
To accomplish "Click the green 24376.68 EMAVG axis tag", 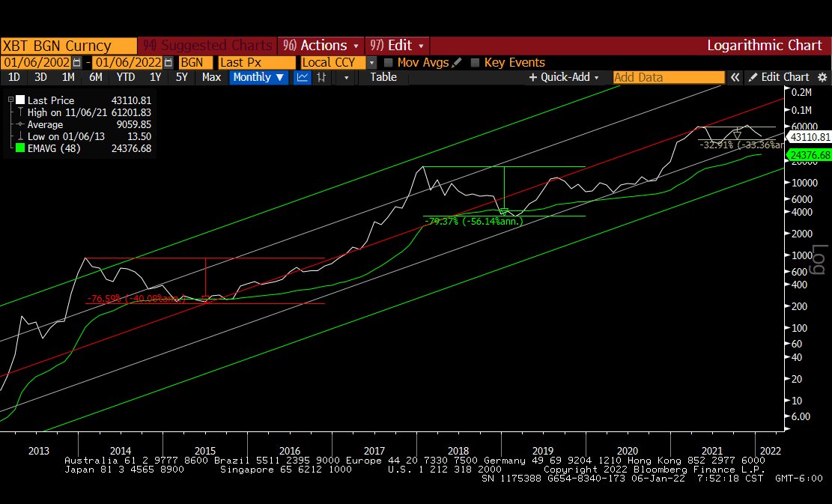I will point(809,155).
